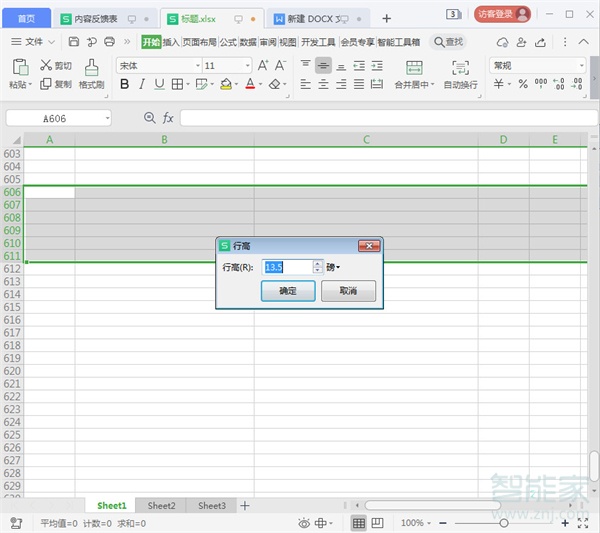Click 取消 button in row height dialog

tap(348, 291)
